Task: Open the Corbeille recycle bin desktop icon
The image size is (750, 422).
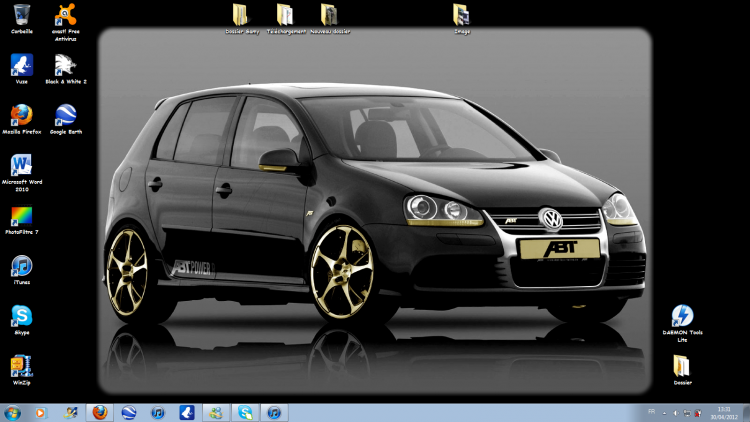Action: pyautogui.click(x=22, y=19)
